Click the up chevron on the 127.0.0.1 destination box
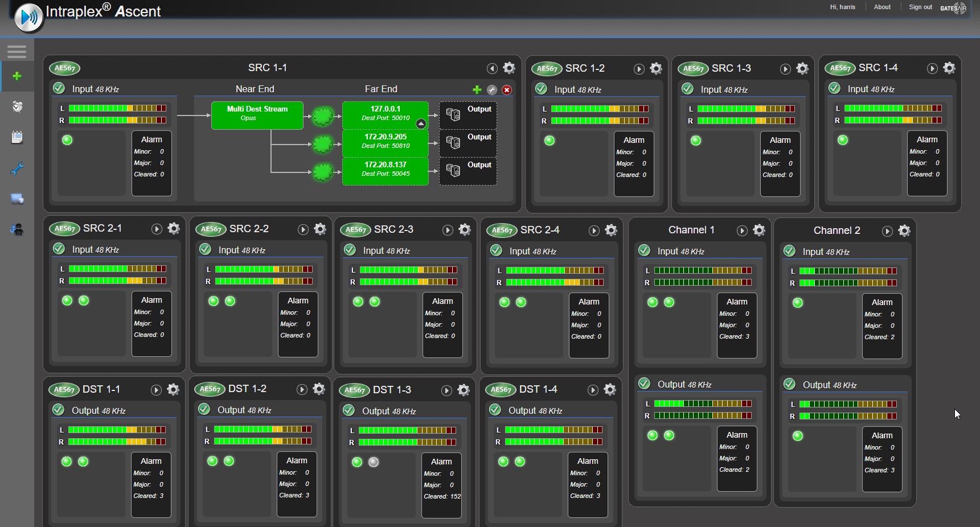 [421, 124]
